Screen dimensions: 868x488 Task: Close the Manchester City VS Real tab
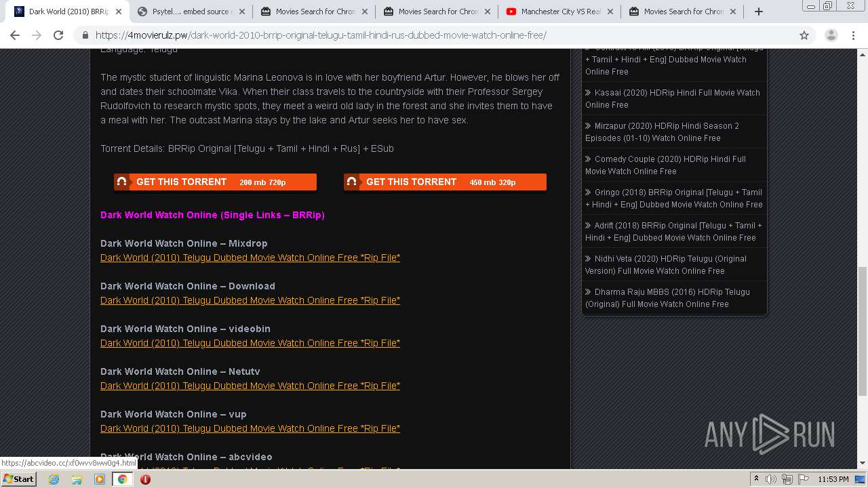[610, 12]
